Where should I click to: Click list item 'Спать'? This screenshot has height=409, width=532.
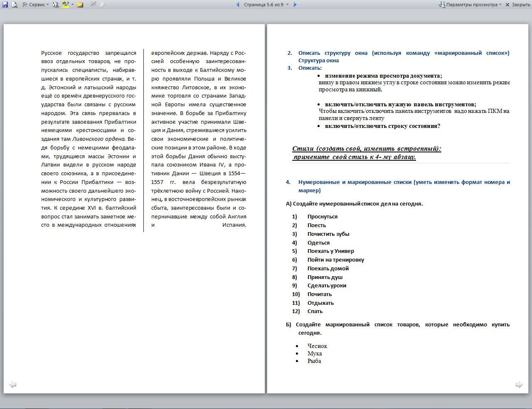315,311
